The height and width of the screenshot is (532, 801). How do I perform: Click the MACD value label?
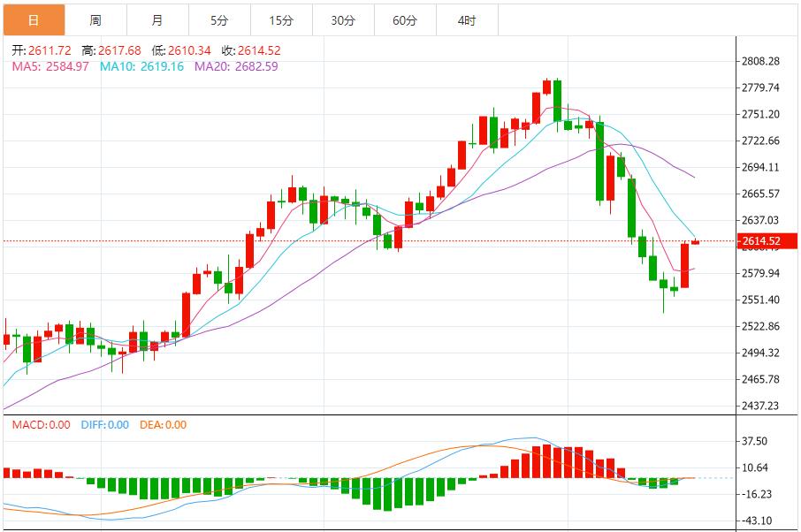pos(41,425)
